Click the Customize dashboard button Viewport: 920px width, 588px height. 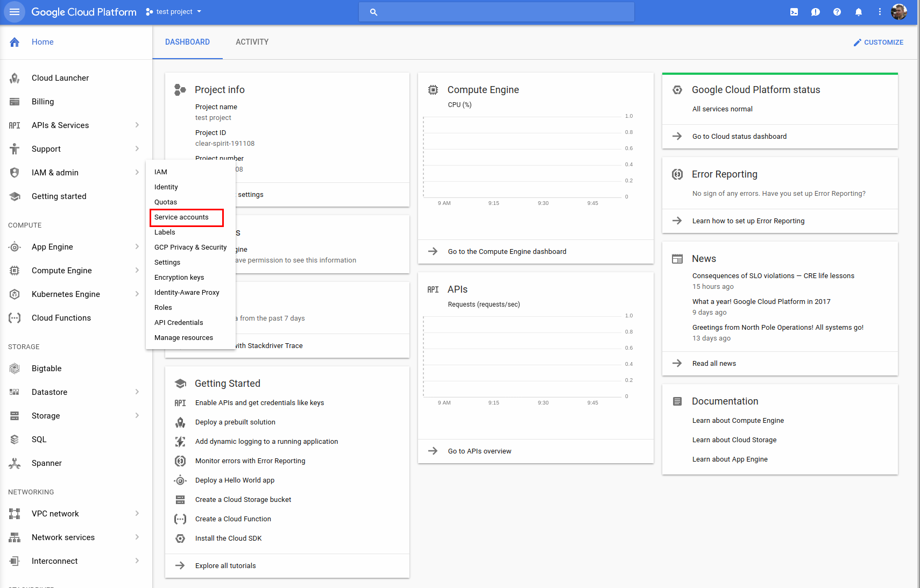coord(879,42)
